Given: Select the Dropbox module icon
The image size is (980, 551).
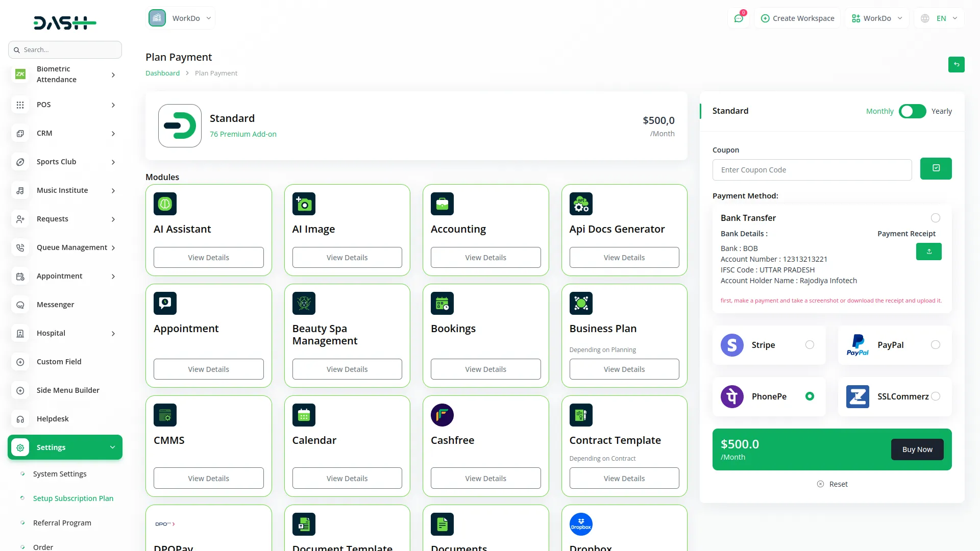Looking at the screenshot, I should (x=581, y=524).
